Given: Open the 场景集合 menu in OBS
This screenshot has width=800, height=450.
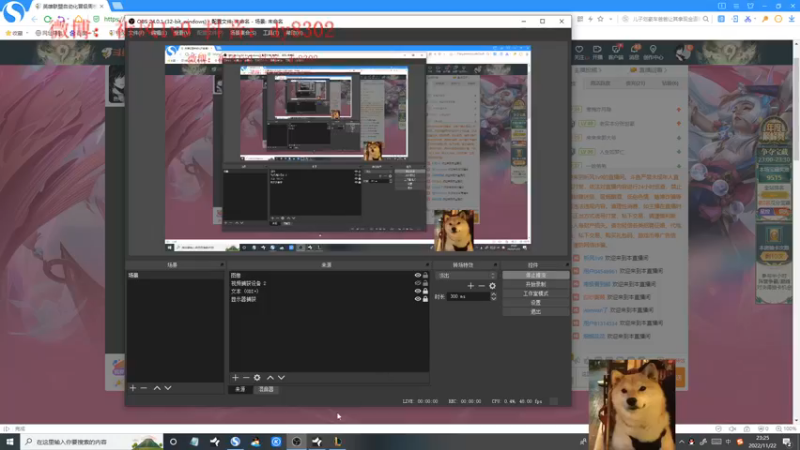Looking at the screenshot, I should pos(243,33).
